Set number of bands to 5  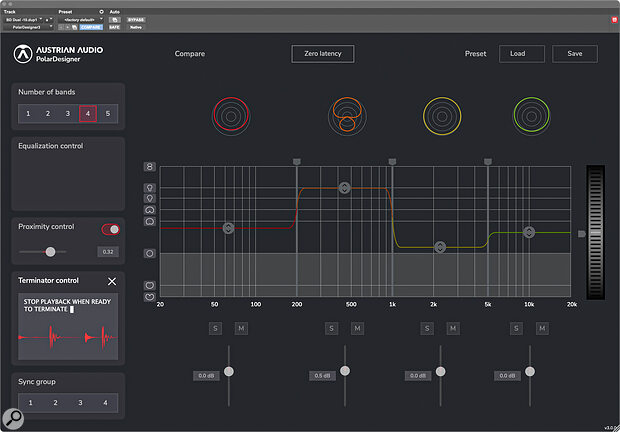pos(108,114)
